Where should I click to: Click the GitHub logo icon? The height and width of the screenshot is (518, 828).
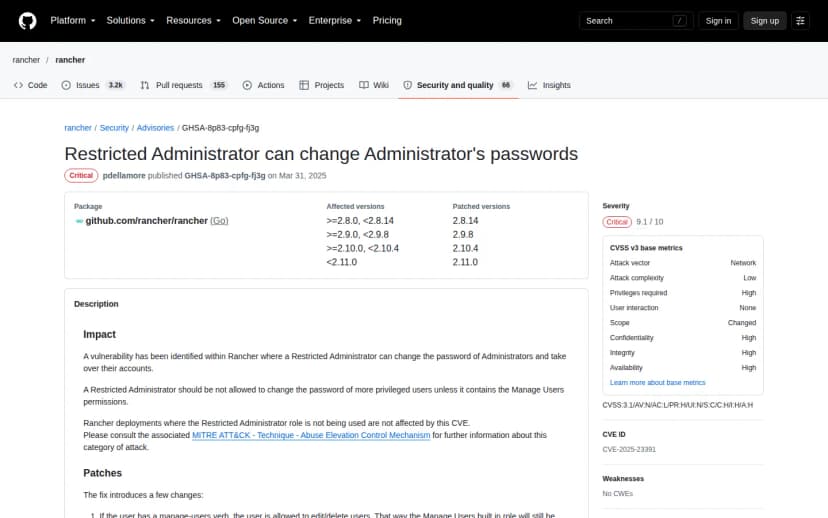coord(27,21)
